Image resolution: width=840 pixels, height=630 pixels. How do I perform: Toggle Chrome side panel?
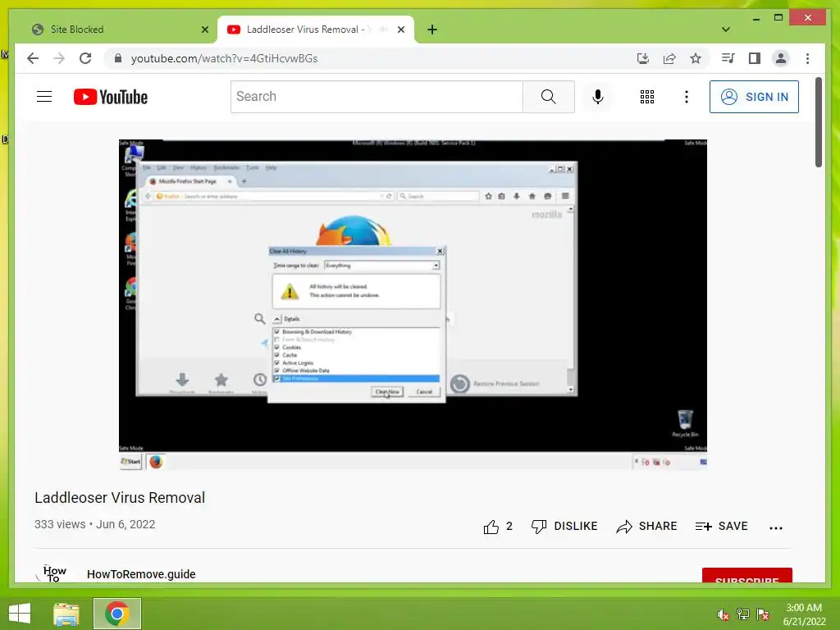(x=755, y=58)
